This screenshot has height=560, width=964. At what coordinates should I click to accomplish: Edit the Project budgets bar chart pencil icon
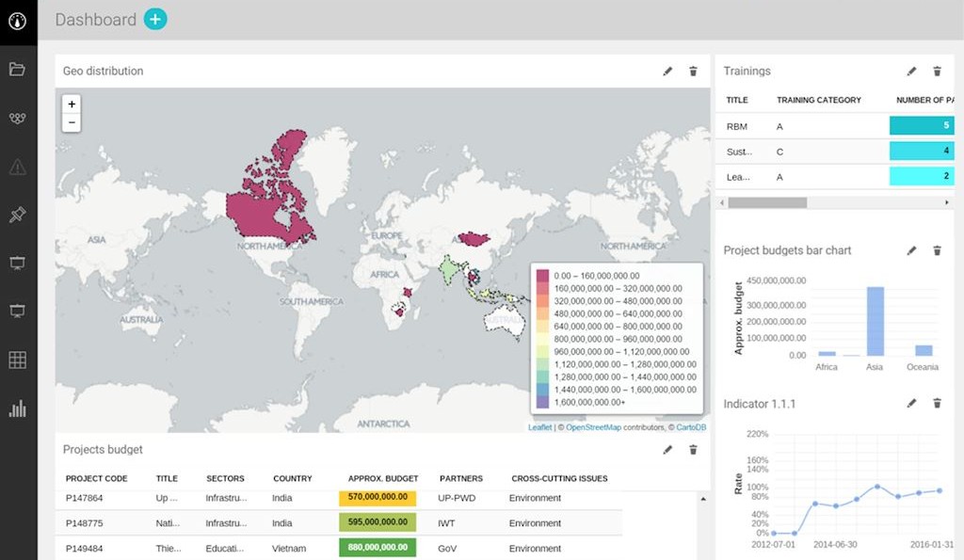pos(911,250)
